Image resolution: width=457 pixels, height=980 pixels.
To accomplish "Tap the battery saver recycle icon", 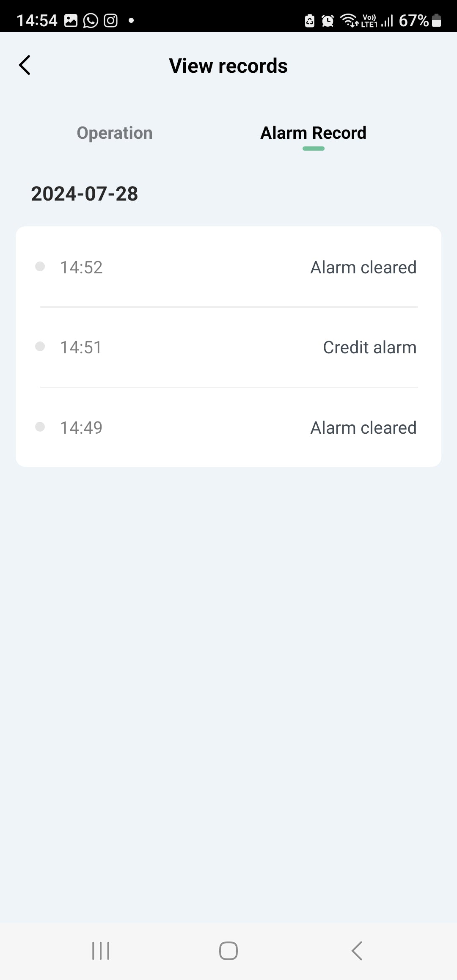I will click(x=310, y=20).
